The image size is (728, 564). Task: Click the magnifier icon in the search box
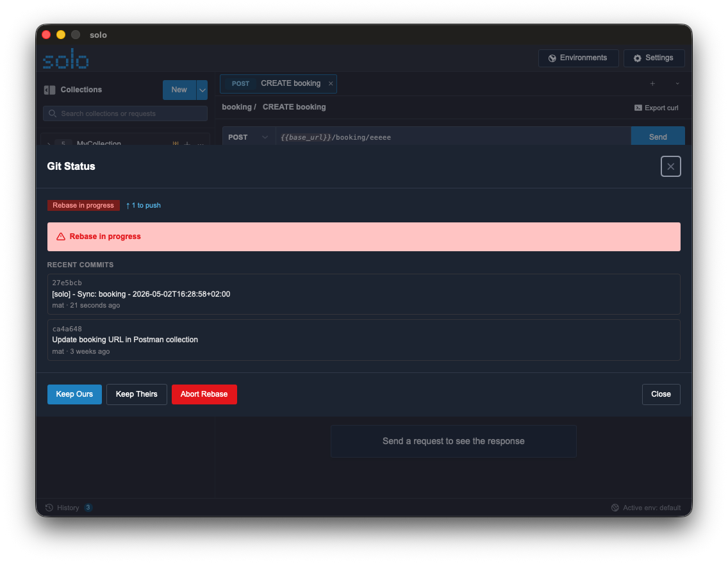pyautogui.click(x=53, y=113)
